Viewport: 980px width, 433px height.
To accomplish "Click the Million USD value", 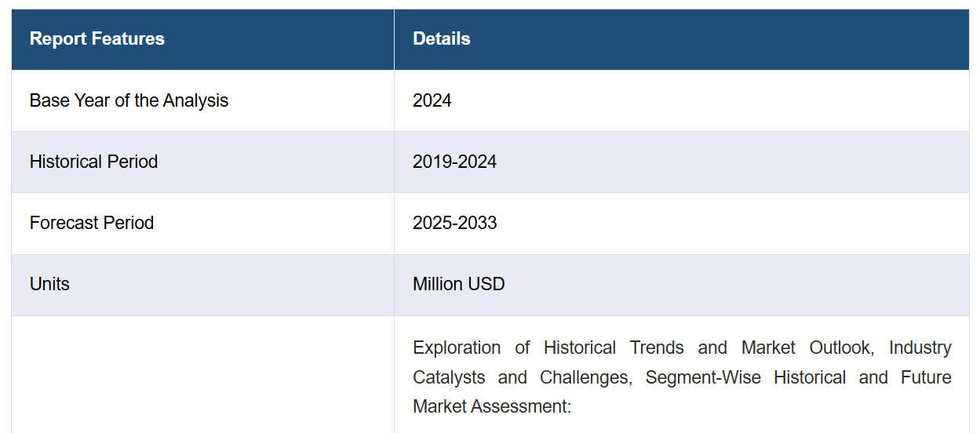I will click(x=458, y=284).
